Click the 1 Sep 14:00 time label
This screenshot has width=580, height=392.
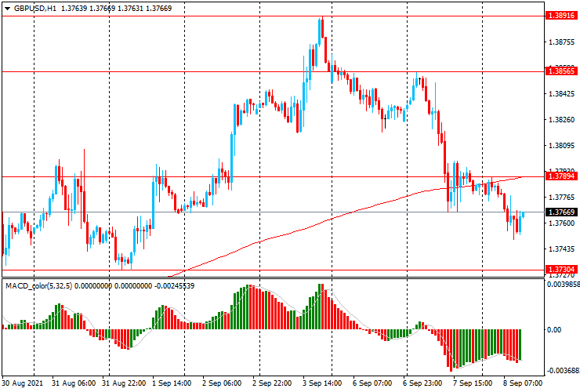172,383
